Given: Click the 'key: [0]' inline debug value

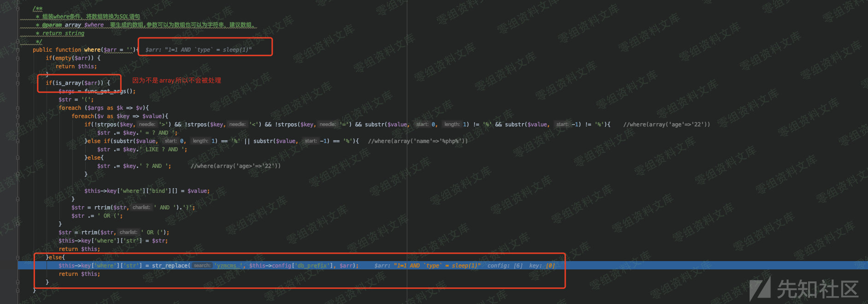Looking at the screenshot, I should pos(542,266).
